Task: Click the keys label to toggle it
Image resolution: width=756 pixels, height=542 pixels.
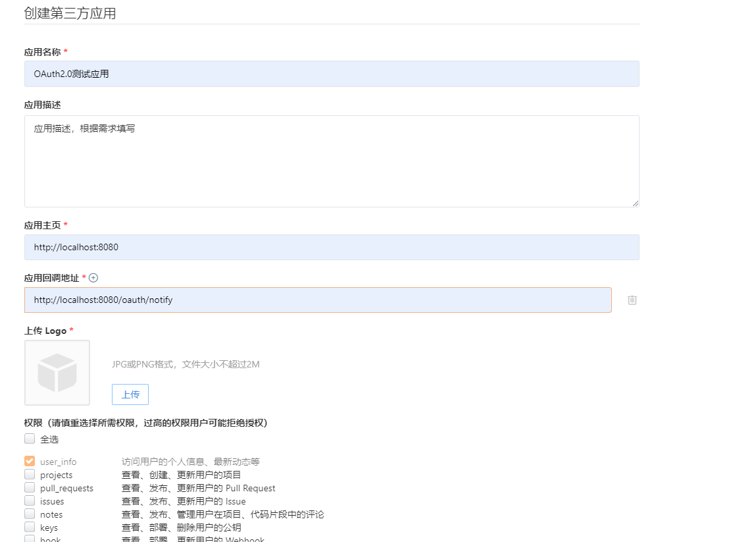Action: click(47, 528)
